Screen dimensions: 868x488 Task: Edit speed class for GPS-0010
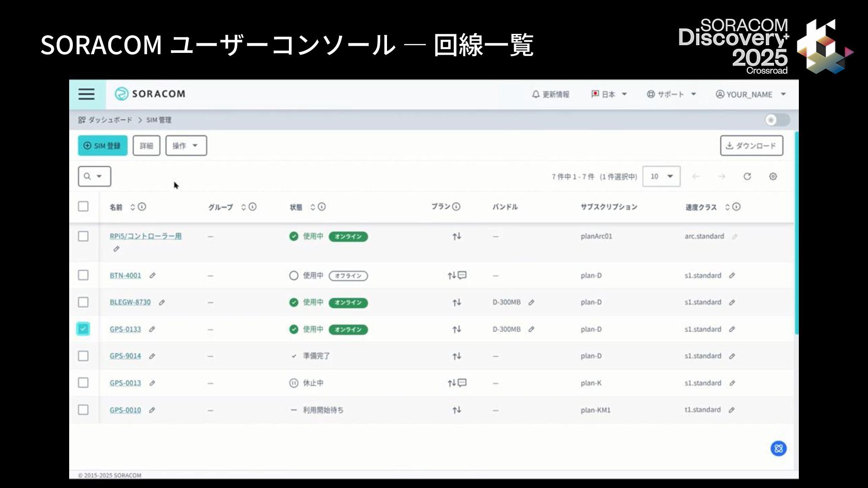pyautogui.click(x=731, y=410)
